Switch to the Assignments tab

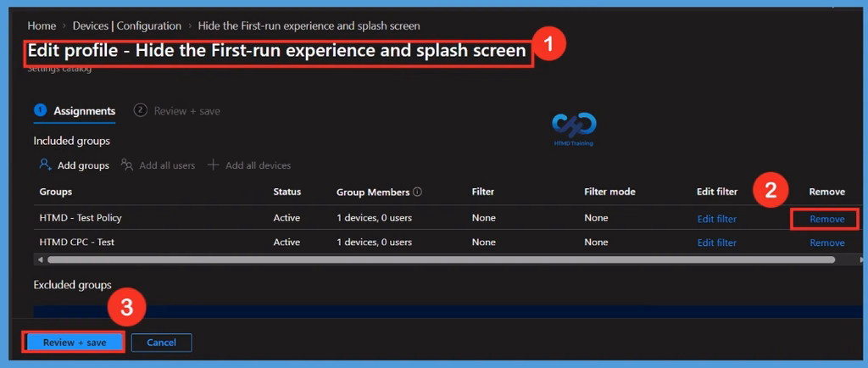[x=75, y=111]
